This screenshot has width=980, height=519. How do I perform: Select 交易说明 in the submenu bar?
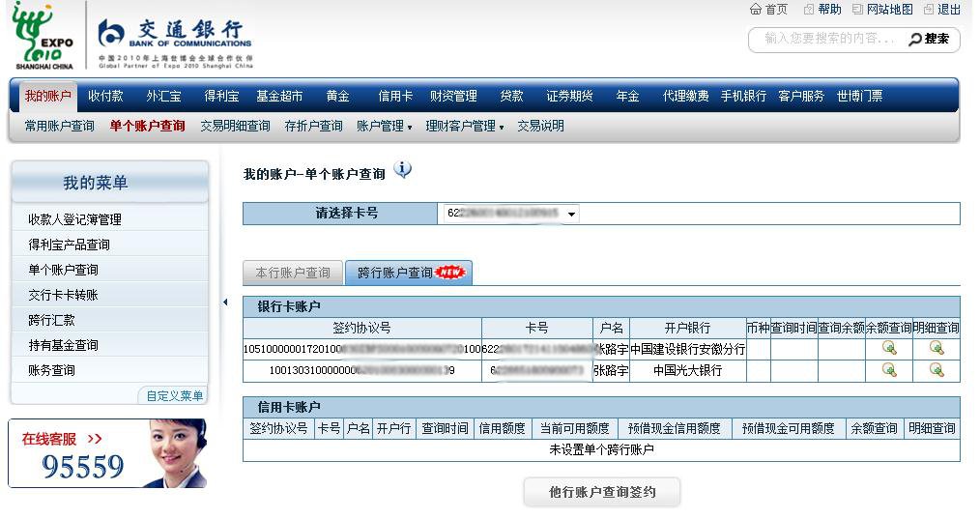click(540, 127)
